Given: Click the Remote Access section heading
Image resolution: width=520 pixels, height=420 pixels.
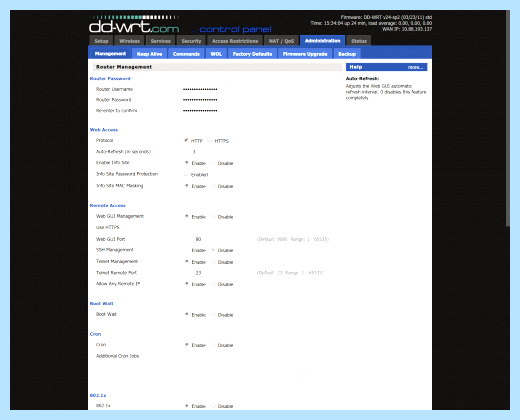Looking at the screenshot, I should [x=108, y=205].
